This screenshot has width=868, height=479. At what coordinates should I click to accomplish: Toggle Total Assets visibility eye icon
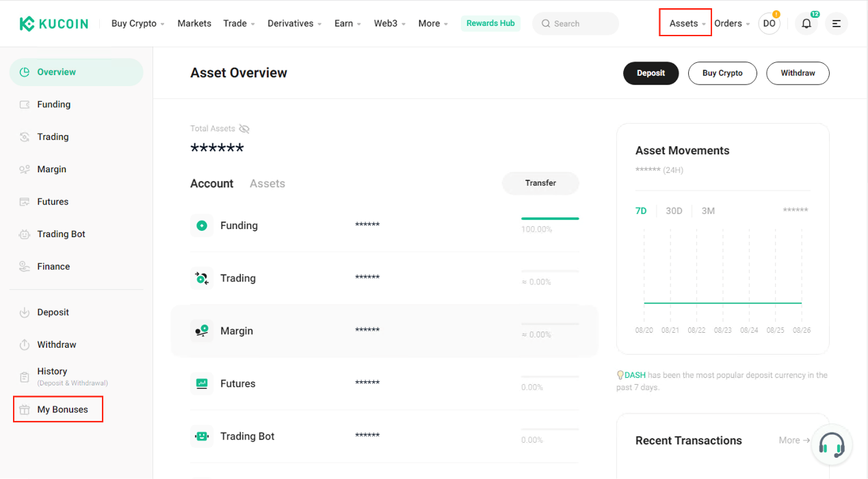coord(244,128)
